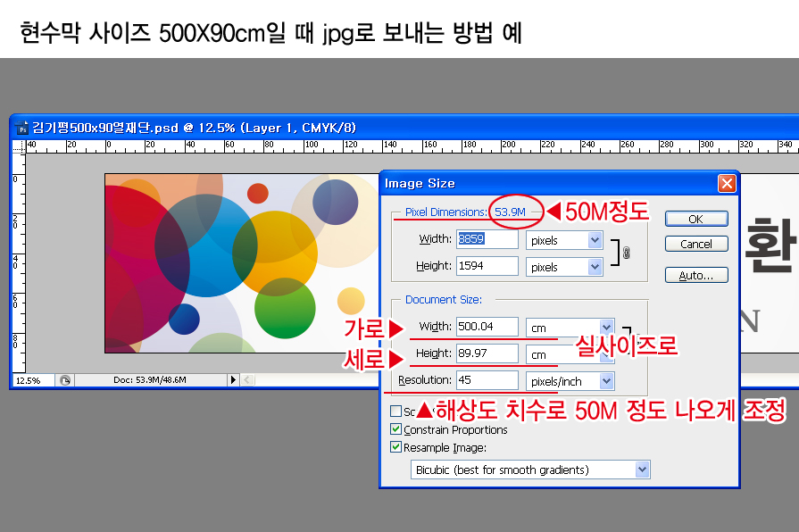Click the document Width field showing 500.04

[487, 327]
